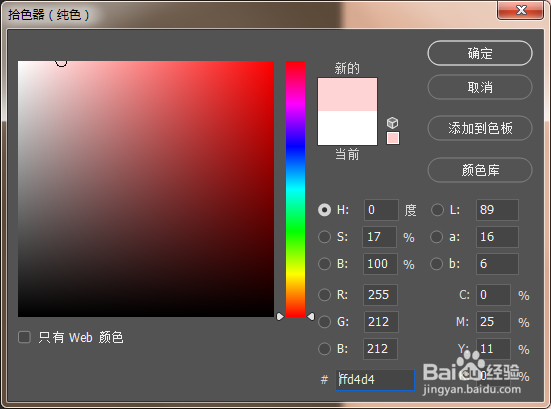551x409 pixels.
Task: Click the S percent field showing 17
Action: [380, 237]
